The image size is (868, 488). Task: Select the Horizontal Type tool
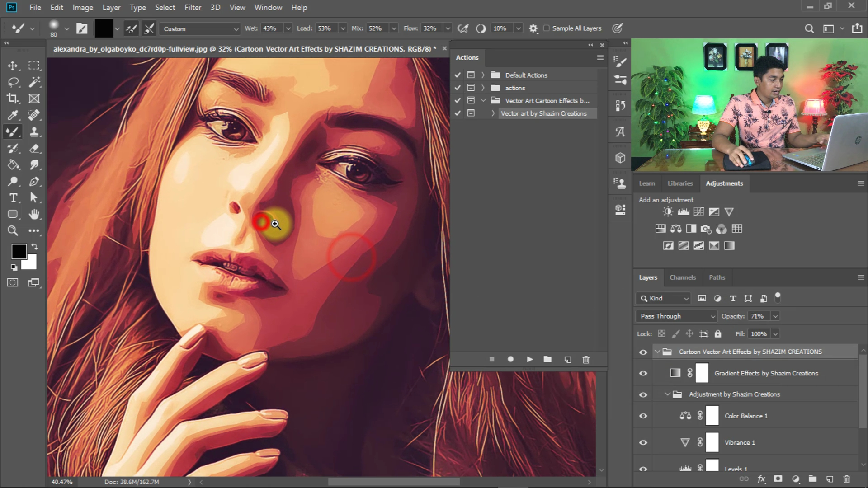(x=13, y=198)
